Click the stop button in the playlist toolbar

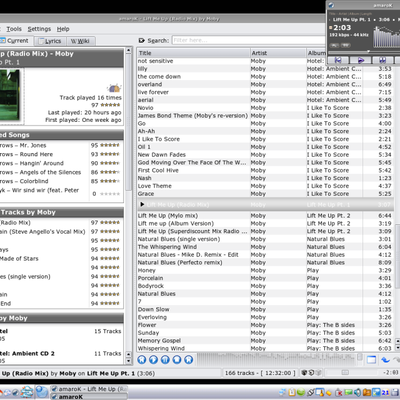[x=177, y=360]
